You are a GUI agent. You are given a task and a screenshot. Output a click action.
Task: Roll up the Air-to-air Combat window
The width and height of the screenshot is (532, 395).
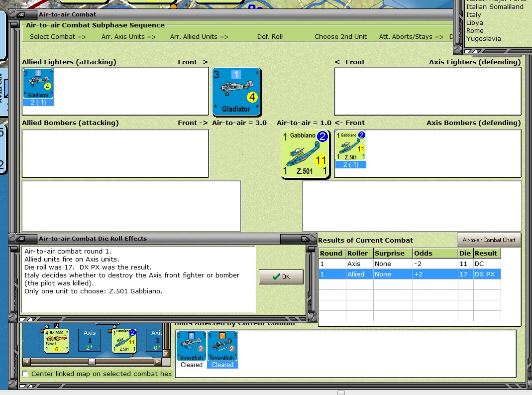coord(21,14)
